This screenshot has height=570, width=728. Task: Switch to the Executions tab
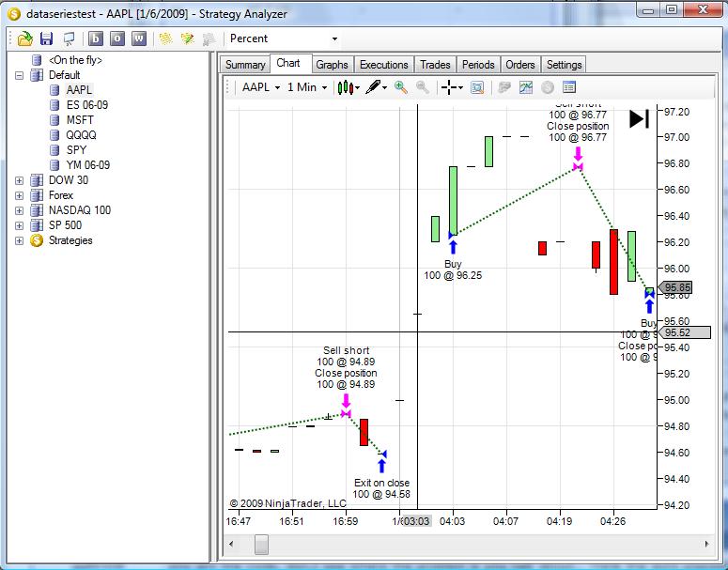[x=383, y=65]
